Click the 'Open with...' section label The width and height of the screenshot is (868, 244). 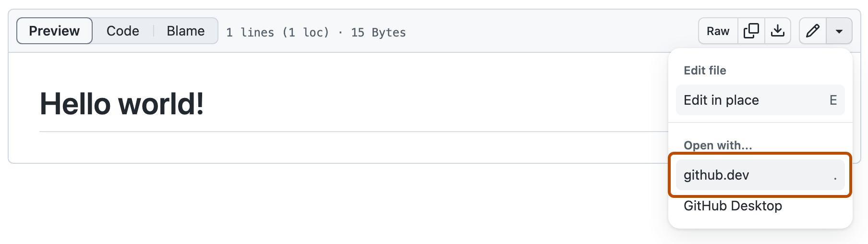click(x=718, y=145)
